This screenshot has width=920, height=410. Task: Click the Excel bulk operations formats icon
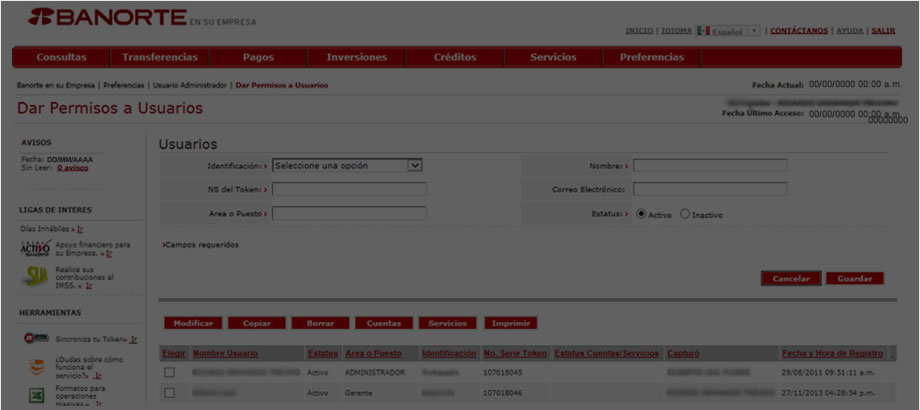point(35,396)
